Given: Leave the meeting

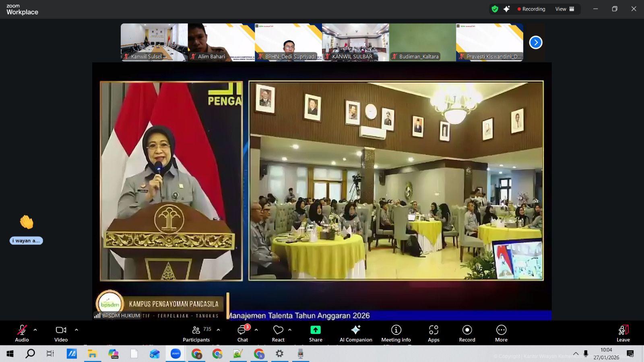Looking at the screenshot, I should 623,333.
